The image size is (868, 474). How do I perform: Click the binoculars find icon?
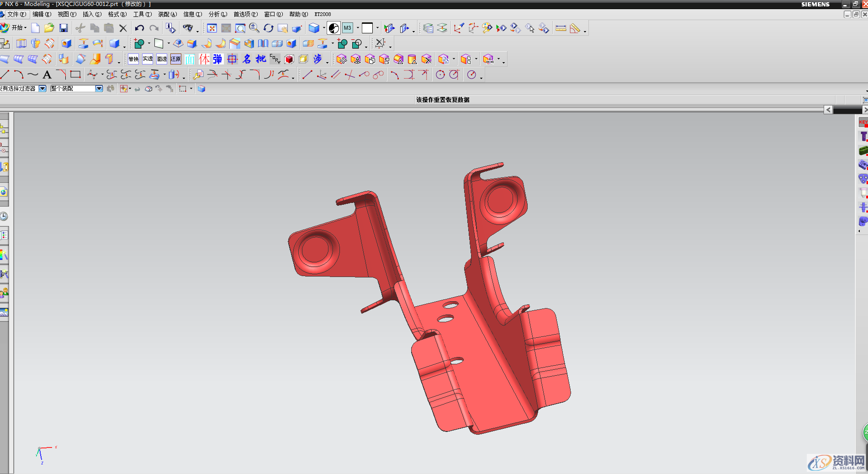(187, 28)
